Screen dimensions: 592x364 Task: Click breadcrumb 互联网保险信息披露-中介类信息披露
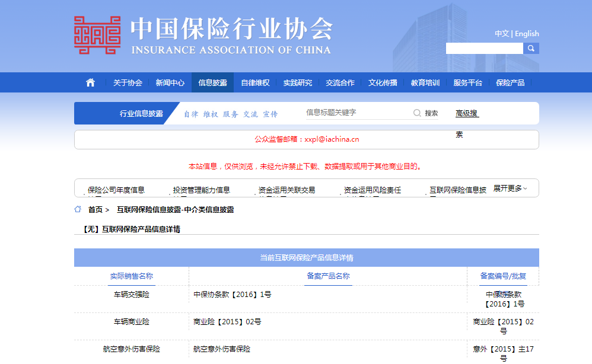pos(175,210)
